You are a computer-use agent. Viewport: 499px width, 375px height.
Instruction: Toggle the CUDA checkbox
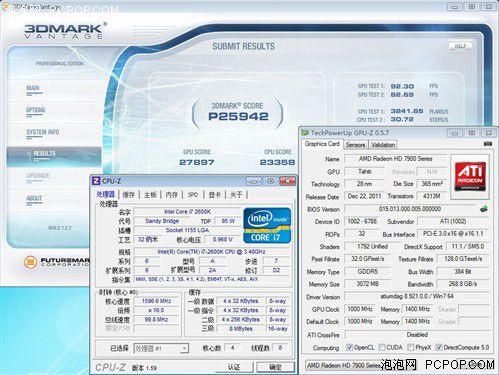pos(382,347)
